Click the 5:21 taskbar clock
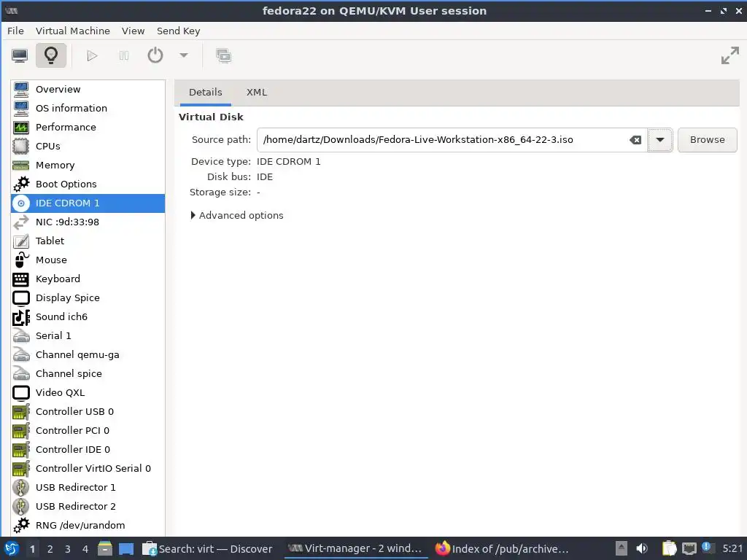 pos(732,548)
